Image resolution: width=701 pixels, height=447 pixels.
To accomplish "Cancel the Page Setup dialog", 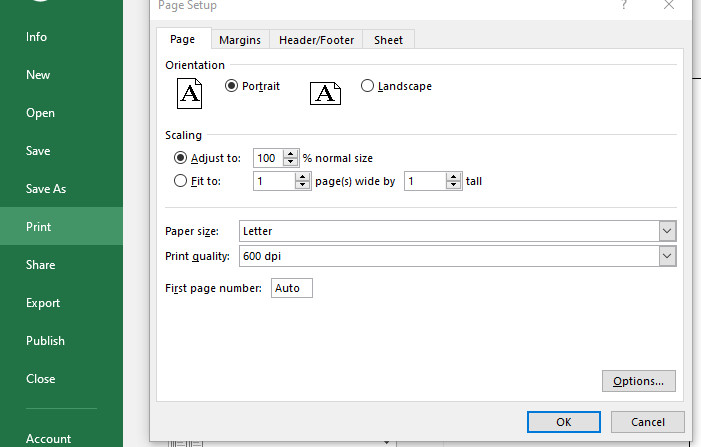I will (x=647, y=422).
